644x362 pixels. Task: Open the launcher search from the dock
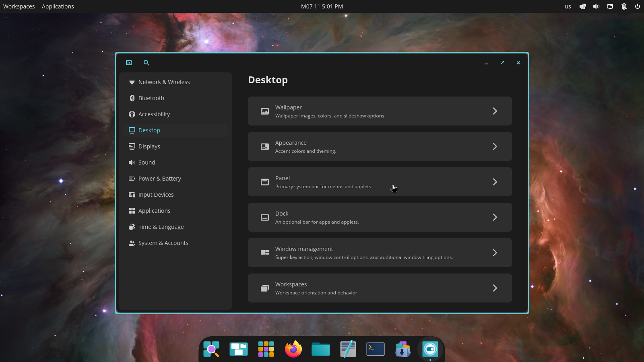(211, 349)
